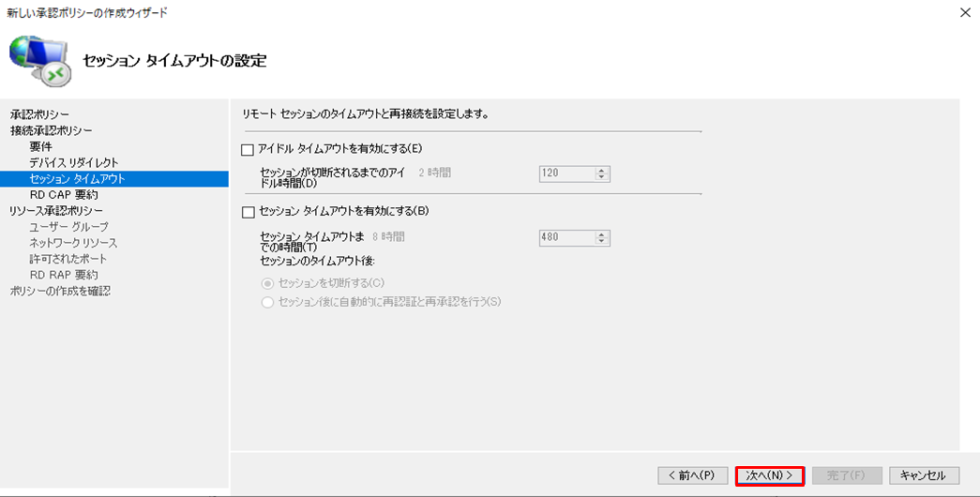Click the window title 新しい承認ポリシーの作成ウィザード

click(x=87, y=12)
